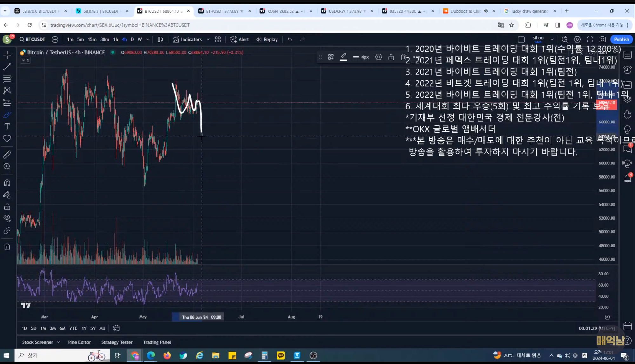Select the trend line drawing tool
This screenshot has width=635, height=364.
(7, 67)
